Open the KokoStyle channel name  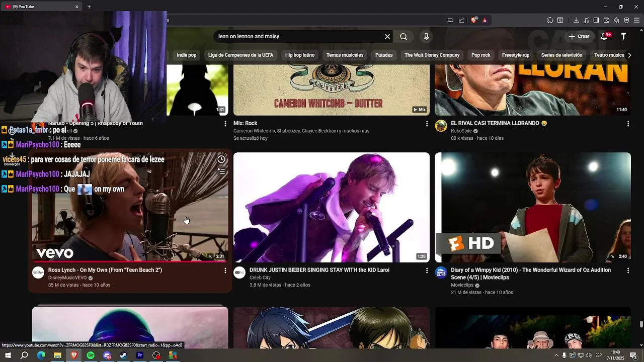point(461,131)
